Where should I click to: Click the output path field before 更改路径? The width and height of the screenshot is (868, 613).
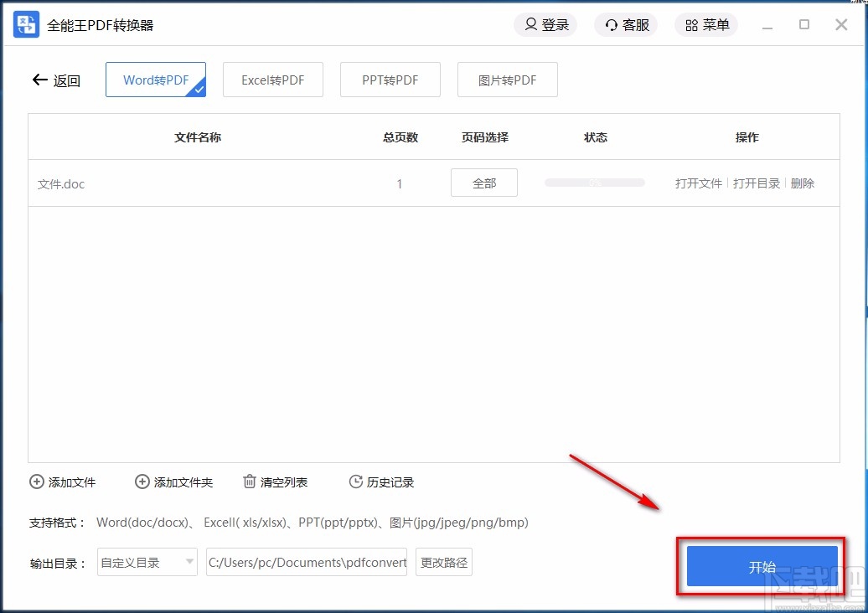(x=306, y=563)
